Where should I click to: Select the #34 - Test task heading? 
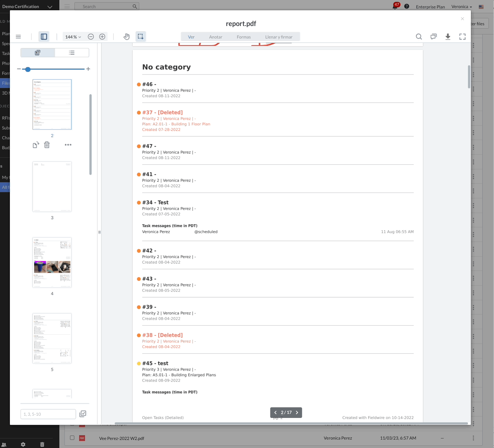155,202
